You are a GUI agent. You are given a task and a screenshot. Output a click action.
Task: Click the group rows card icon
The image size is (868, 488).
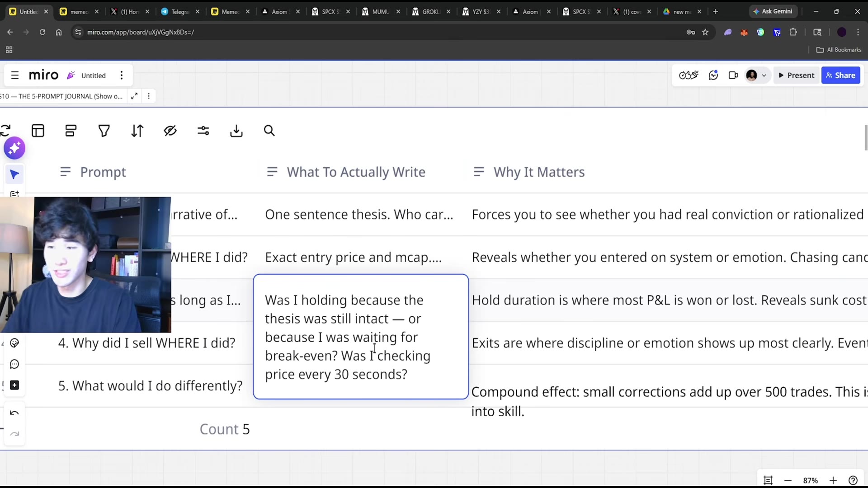(x=71, y=131)
